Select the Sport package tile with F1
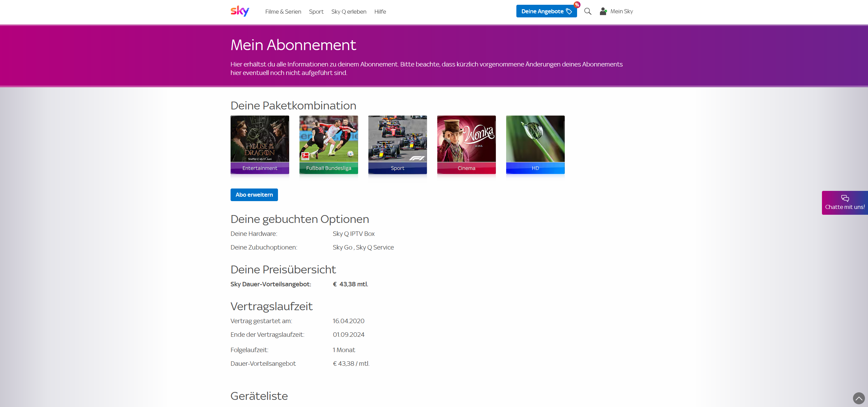The height and width of the screenshot is (407, 868). (x=398, y=145)
